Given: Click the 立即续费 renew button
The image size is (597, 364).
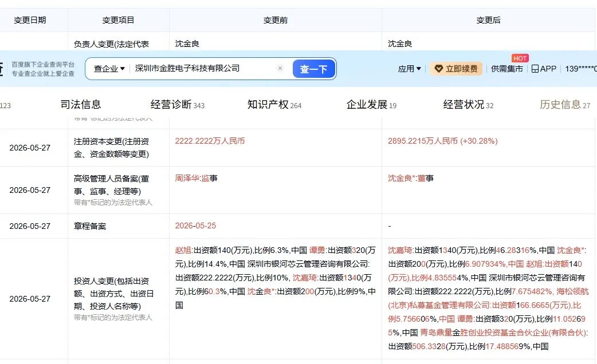Looking at the screenshot, I should click(456, 69).
